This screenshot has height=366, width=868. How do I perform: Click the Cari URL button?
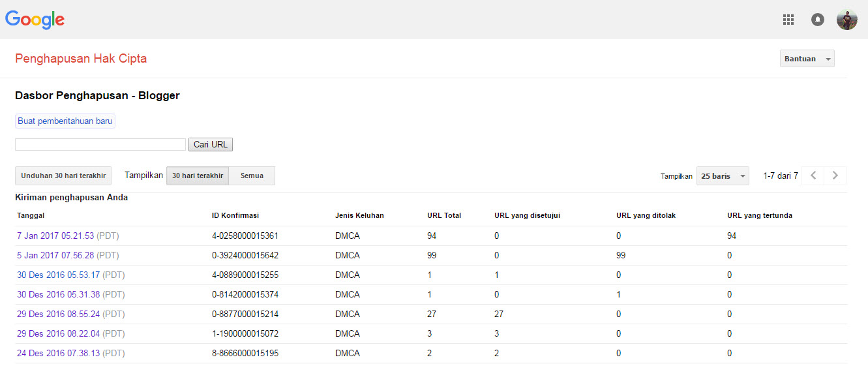click(211, 144)
